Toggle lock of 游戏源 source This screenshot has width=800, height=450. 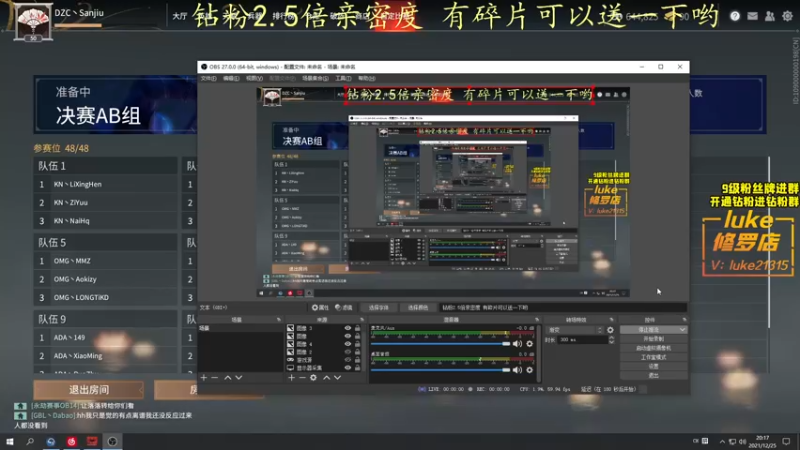point(357,360)
